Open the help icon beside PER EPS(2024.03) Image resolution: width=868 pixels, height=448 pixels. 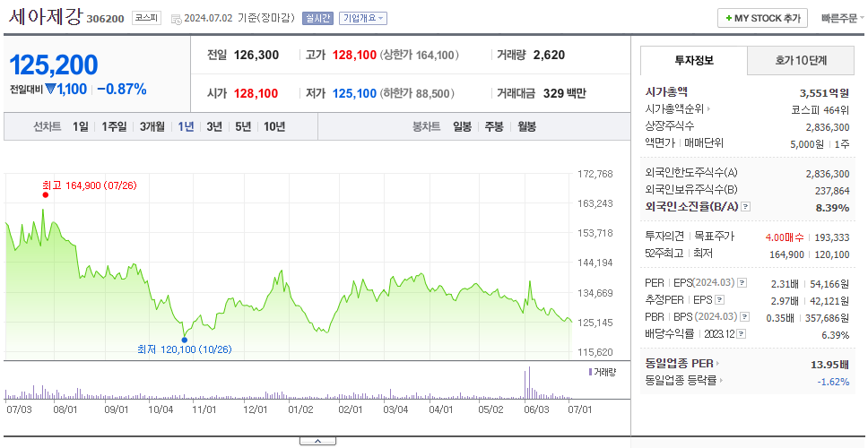coord(742,283)
